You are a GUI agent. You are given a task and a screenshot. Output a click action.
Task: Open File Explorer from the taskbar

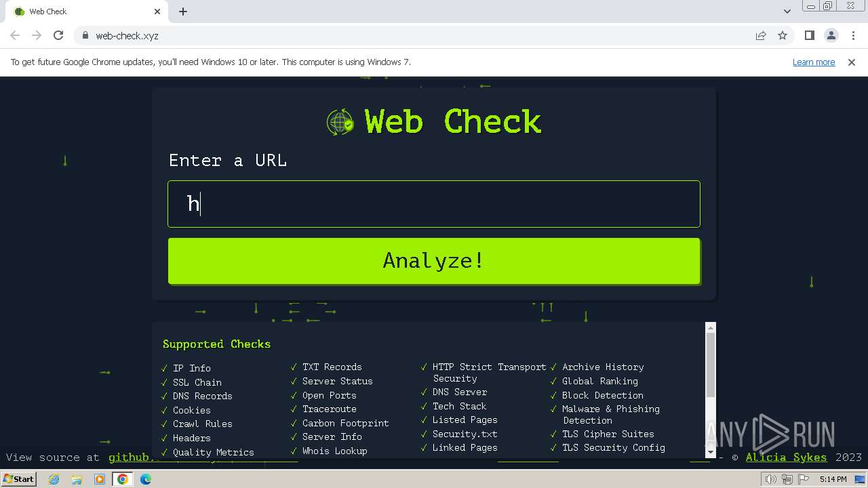[x=77, y=479]
